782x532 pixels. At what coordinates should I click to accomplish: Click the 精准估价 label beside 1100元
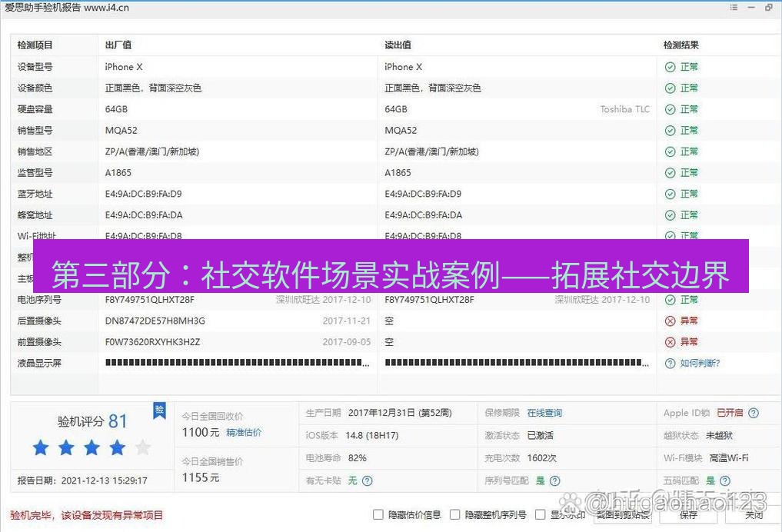point(245,432)
